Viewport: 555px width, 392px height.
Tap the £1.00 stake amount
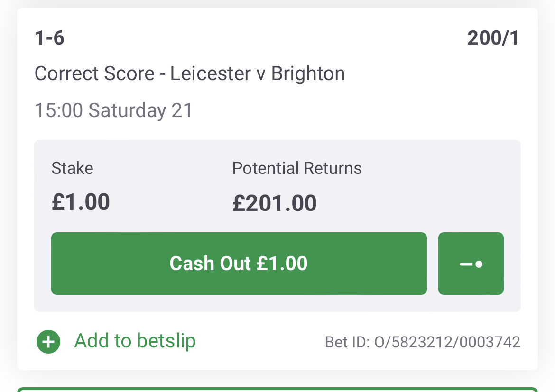coord(81,202)
